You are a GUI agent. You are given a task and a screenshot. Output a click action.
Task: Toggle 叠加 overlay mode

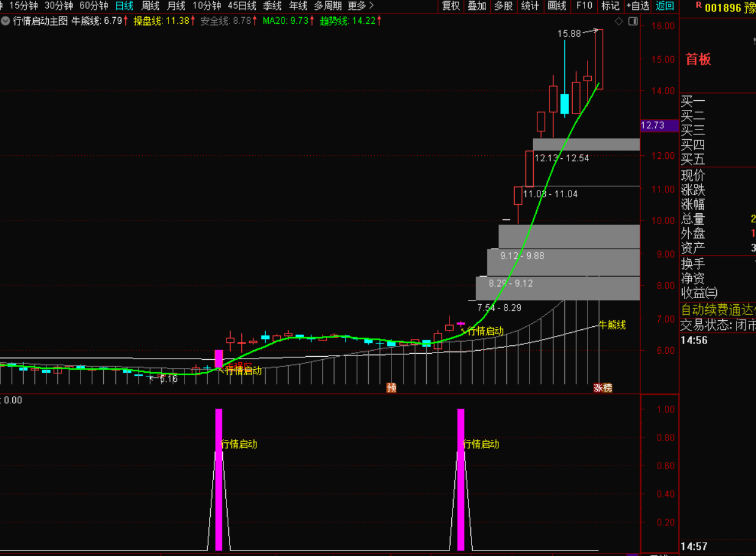click(x=477, y=6)
